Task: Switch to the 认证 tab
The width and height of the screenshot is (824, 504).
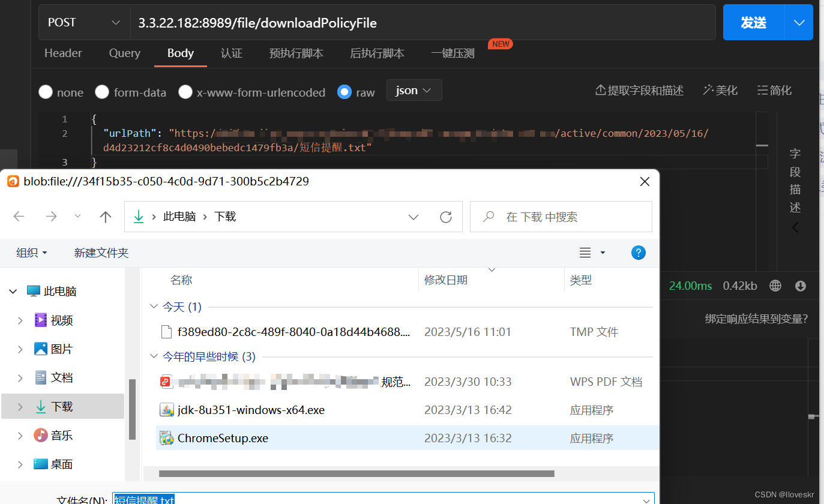Action: click(x=232, y=53)
